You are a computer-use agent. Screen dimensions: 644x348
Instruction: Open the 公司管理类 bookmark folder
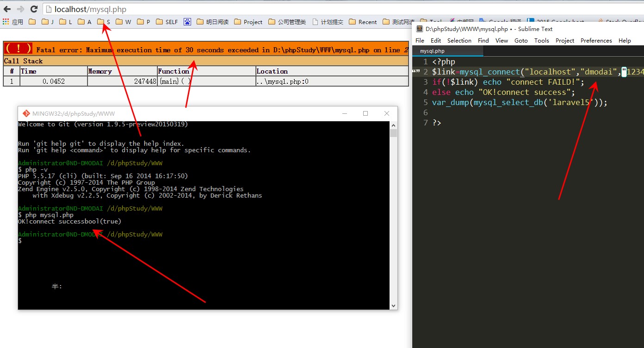click(287, 22)
